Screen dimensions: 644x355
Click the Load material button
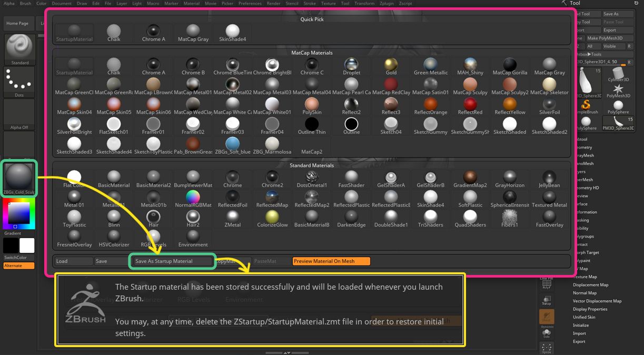pos(74,261)
